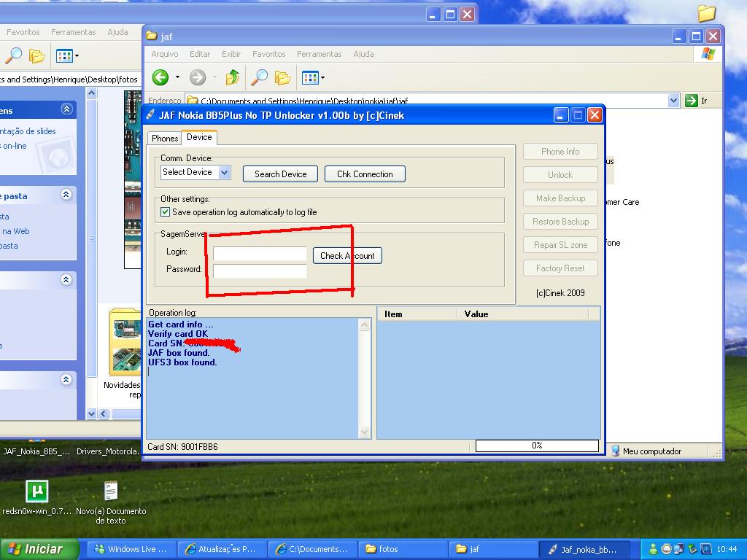
Task: Click the Views icon in fotos window toolbar
Action: (x=64, y=55)
